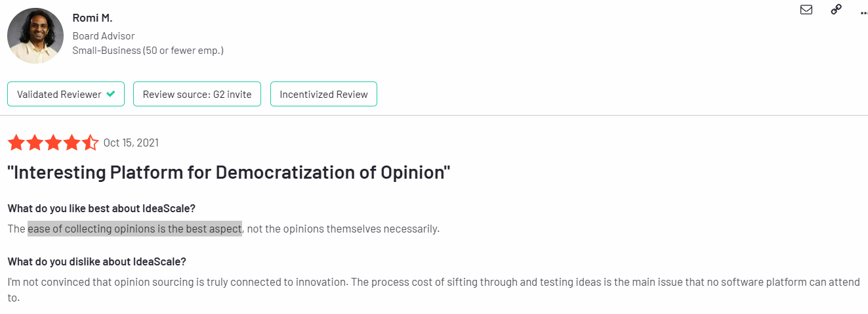Click the What do you like best heading
The width and height of the screenshot is (868, 314).
point(102,208)
